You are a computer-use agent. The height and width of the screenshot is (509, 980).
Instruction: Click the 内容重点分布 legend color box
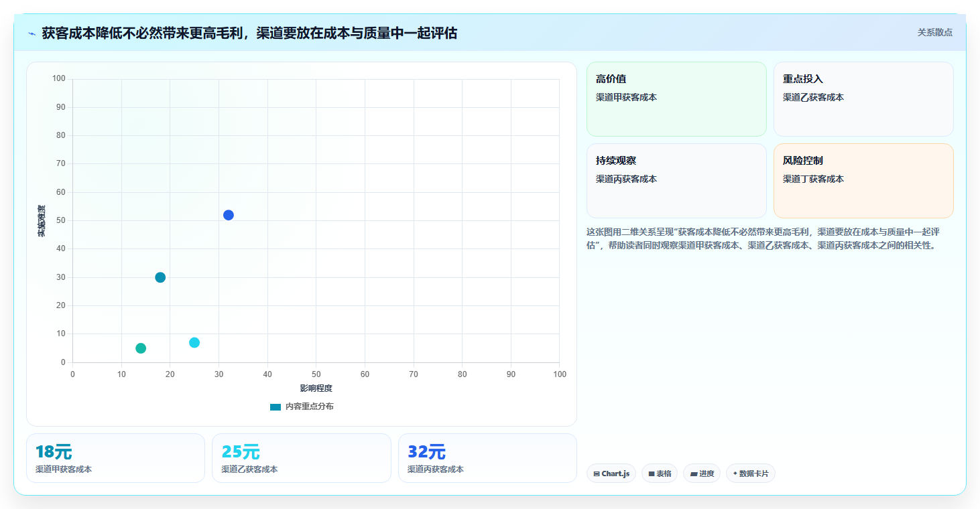[x=275, y=407]
